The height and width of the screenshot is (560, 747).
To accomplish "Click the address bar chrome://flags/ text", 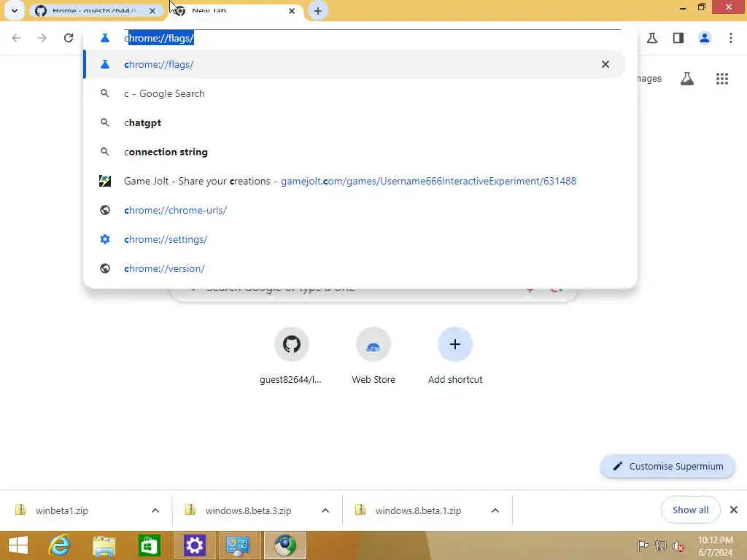I will coord(159,38).
